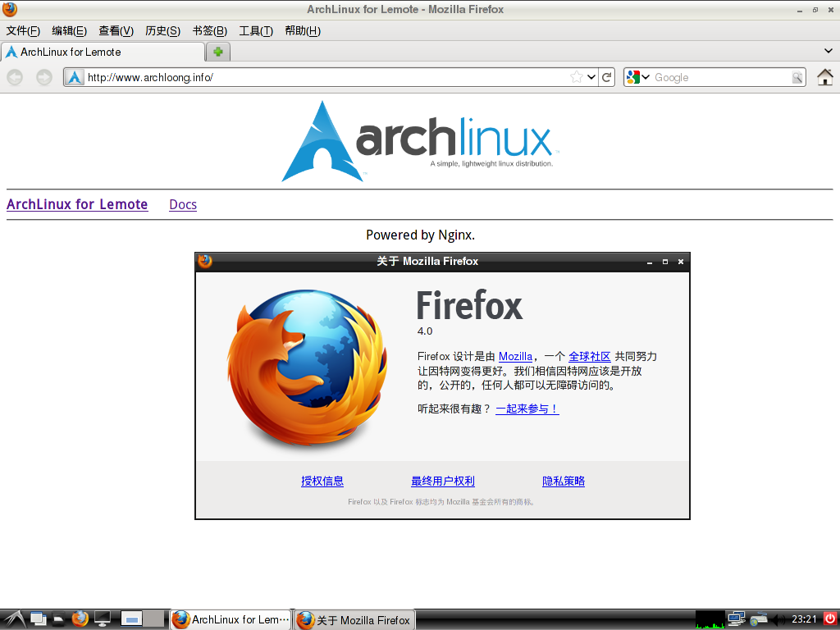This screenshot has width=840, height=630.
Task: Click the Firefox icon in the browser title bar
Action: 10,10
